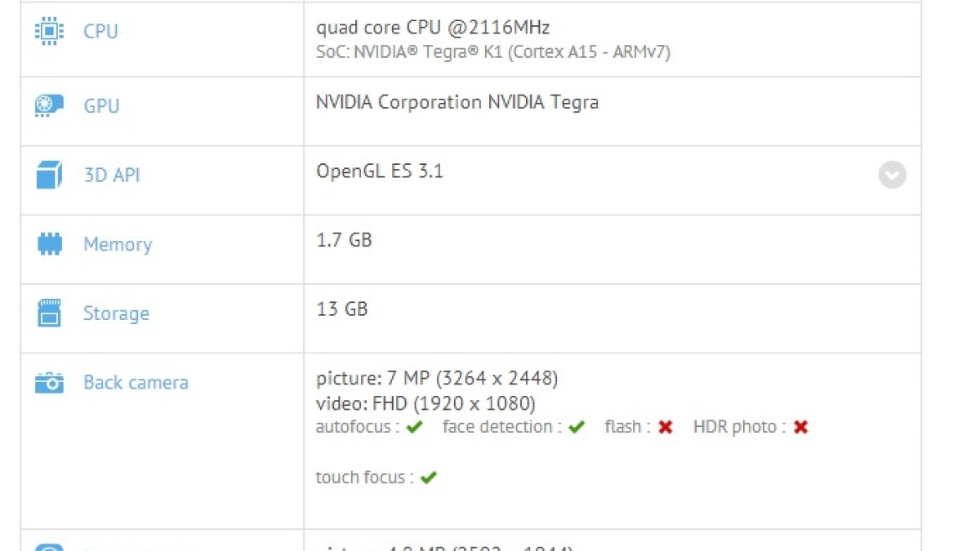
Task: Click the HDR photo red cross
Action: [800, 427]
